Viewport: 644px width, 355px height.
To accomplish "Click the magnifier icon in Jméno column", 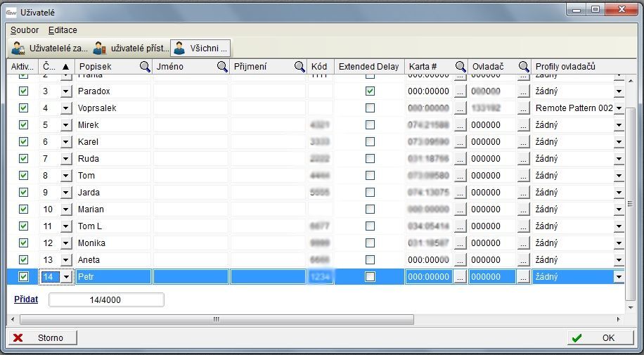I will pyautogui.click(x=221, y=67).
